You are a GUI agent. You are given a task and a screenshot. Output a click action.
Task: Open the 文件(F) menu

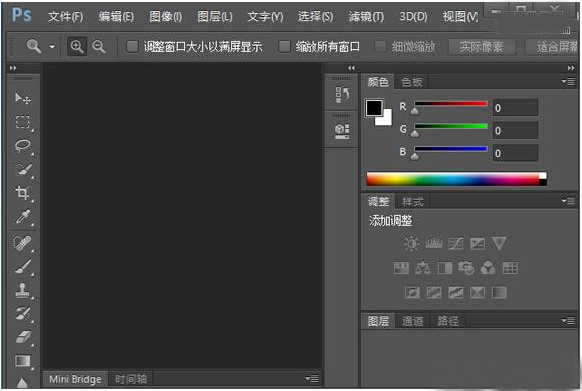65,17
